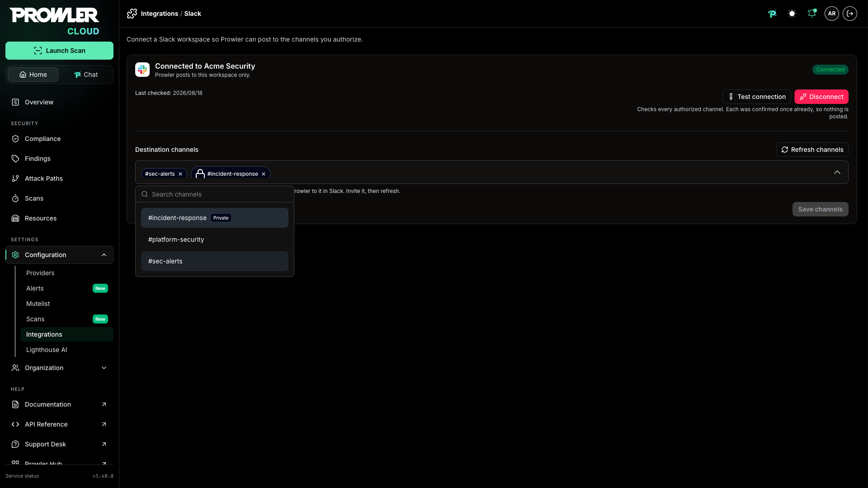Click the Service status link

tap(22, 476)
